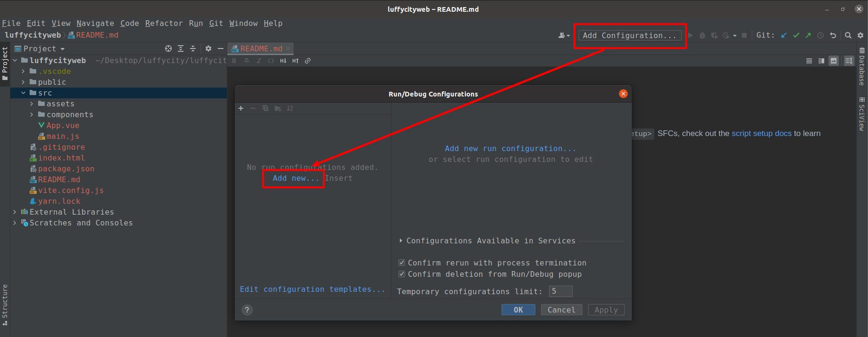Open the Database side tab
Image resolution: width=868 pixels, height=337 pixels.
tap(862, 66)
